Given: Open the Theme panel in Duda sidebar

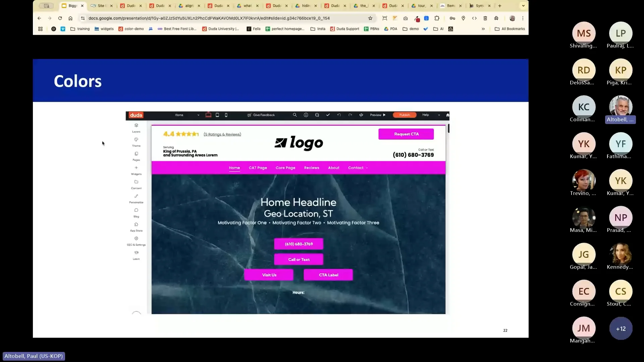Looking at the screenshot, I should (136, 142).
